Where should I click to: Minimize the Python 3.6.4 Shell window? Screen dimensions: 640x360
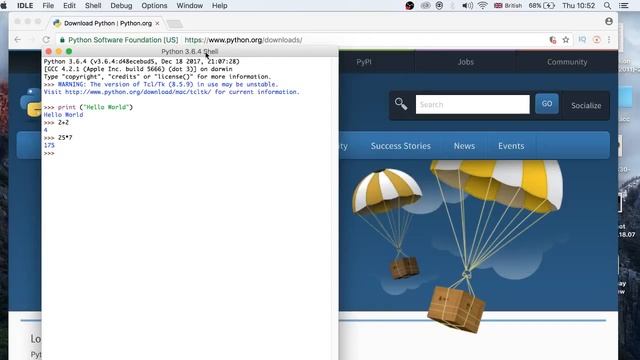pos(59,51)
